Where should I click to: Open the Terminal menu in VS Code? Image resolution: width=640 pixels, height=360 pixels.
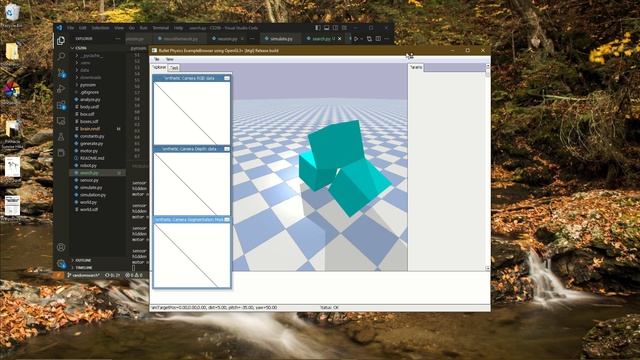click(x=160, y=28)
